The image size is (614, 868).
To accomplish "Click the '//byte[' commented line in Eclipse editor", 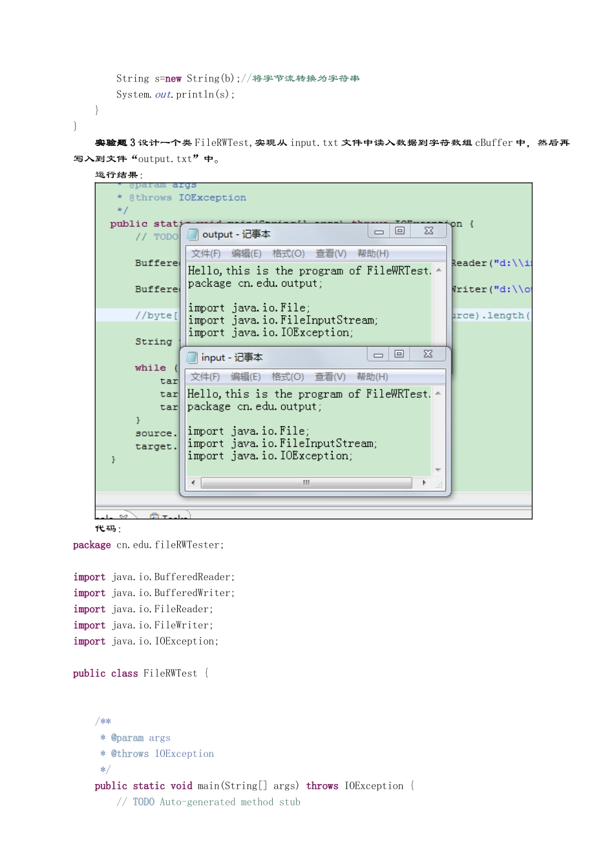I will click(156, 315).
